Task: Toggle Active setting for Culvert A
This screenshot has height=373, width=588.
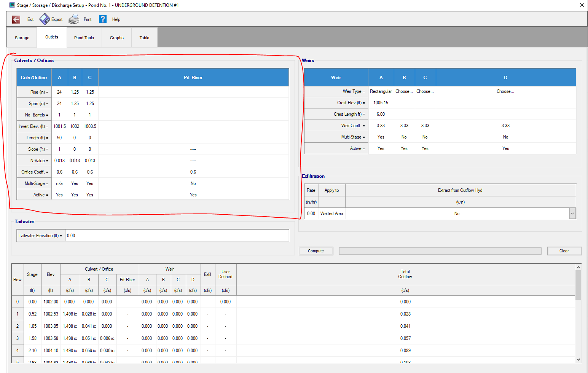Action: pyautogui.click(x=59, y=194)
